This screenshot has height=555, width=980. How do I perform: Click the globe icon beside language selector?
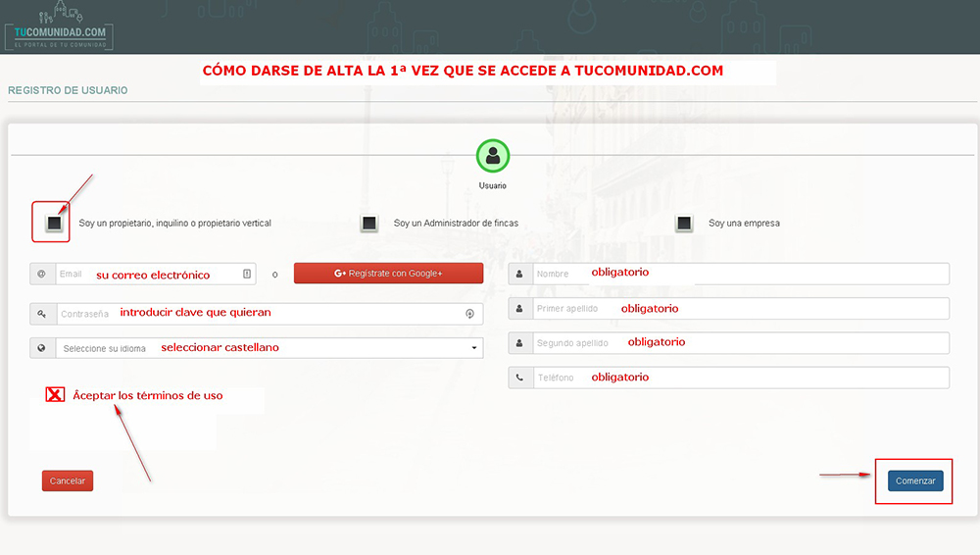click(42, 348)
